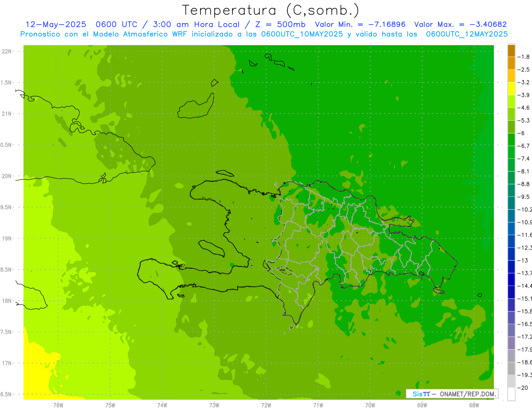Click the '-13' colorbar value
Screen dimensions: 532x411
[x=523, y=260]
